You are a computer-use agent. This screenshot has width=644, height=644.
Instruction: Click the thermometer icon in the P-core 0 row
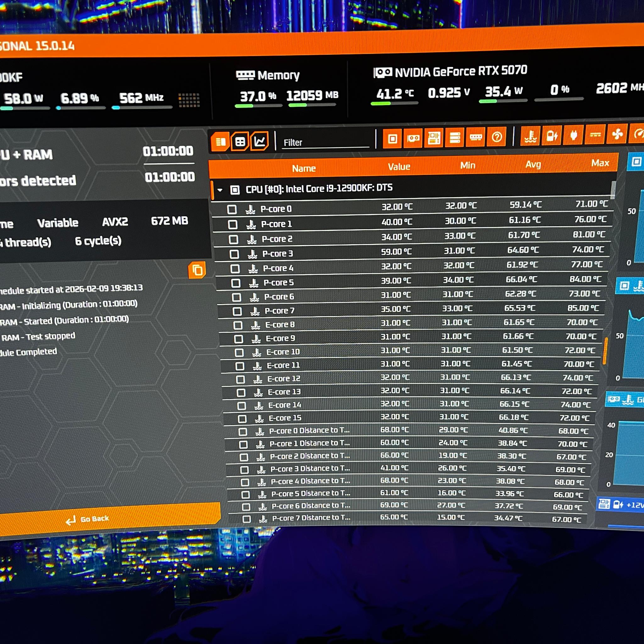click(x=250, y=209)
